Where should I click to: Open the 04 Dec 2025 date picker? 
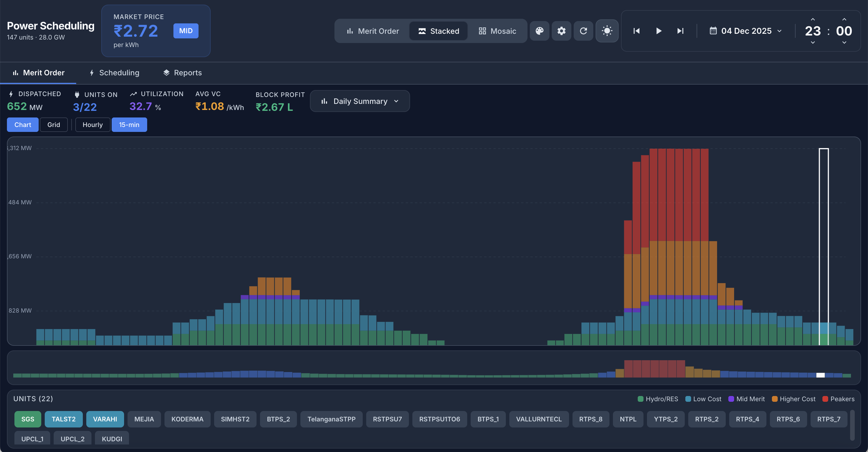pos(745,31)
